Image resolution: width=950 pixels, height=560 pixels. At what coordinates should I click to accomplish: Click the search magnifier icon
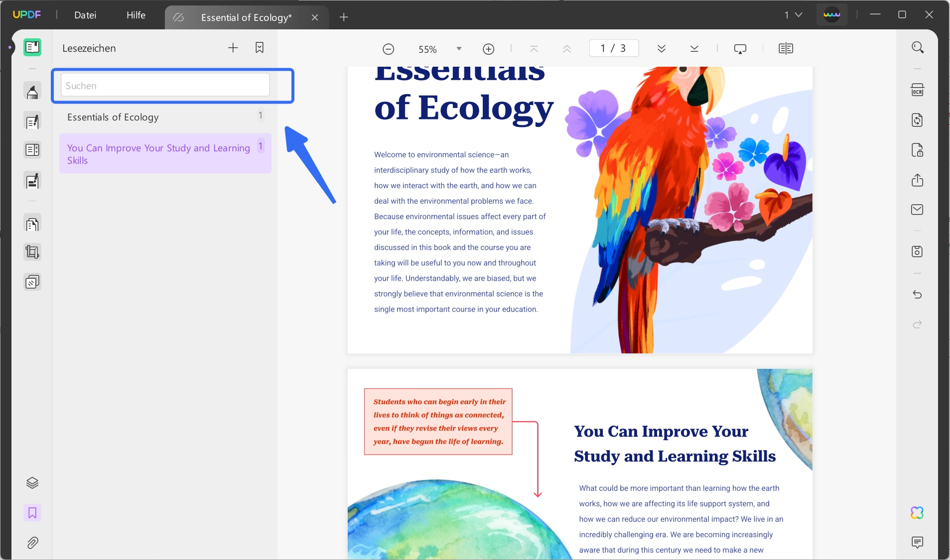coord(918,47)
